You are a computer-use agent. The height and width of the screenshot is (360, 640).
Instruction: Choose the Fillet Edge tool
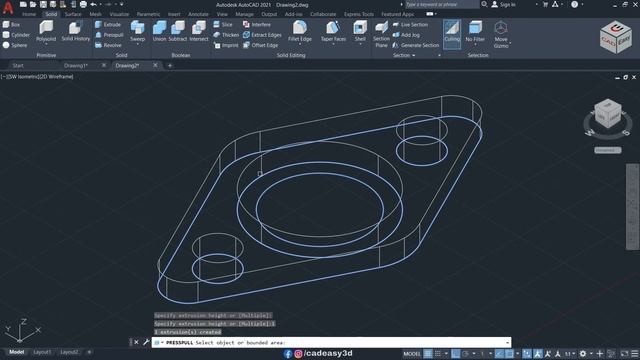click(300, 31)
